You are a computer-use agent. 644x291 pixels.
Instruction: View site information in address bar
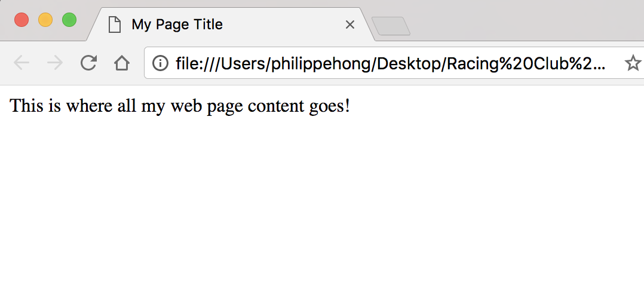(x=160, y=63)
